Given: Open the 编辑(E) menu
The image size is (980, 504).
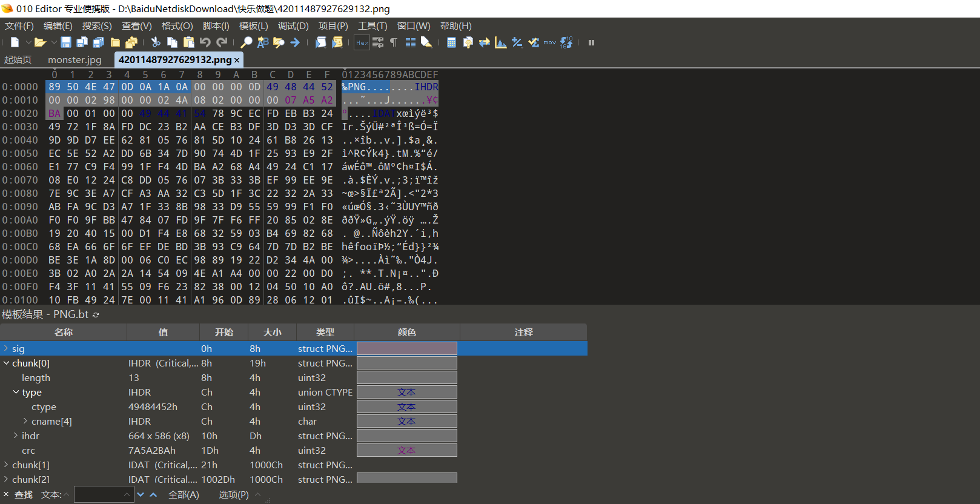Looking at the screenshot, I should 58,26.
